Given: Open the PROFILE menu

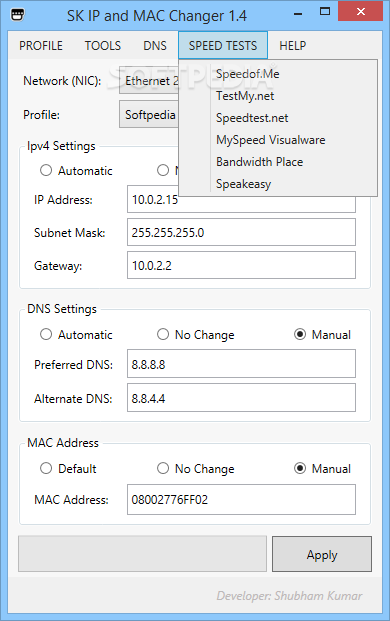Looking at the screenshot, I should coord(41,46).
